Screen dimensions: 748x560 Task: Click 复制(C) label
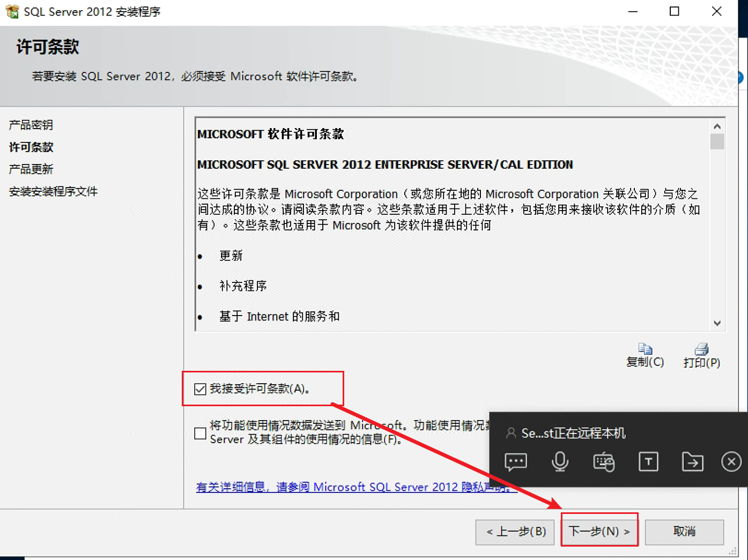[645, 362]
